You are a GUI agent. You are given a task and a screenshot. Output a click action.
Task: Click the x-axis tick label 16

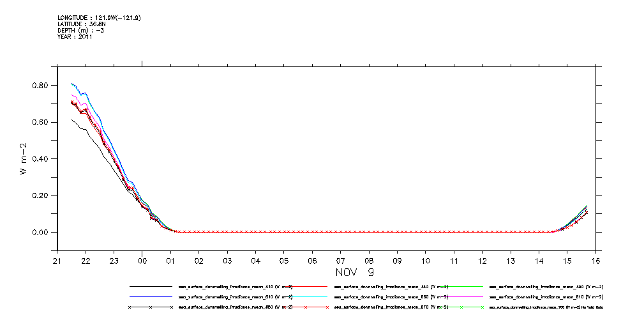595,261
